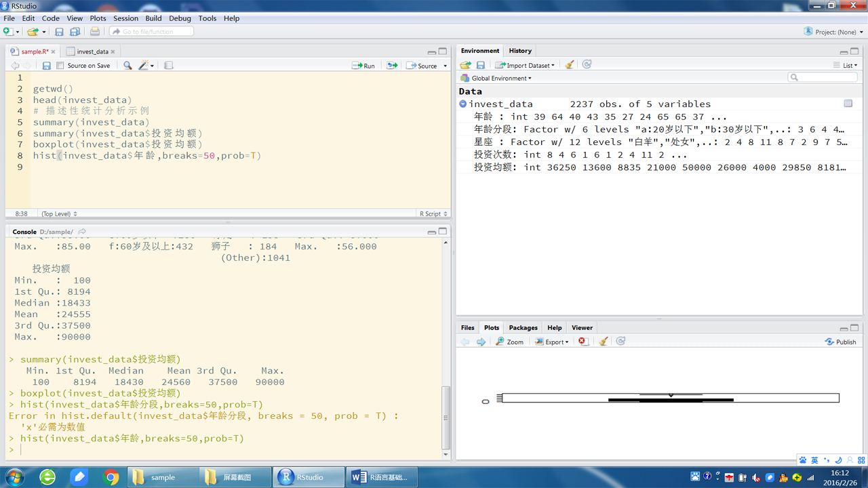Close the sample.R tab
Viewport: 868px width, 488px height.
click(x=54, y=52)
